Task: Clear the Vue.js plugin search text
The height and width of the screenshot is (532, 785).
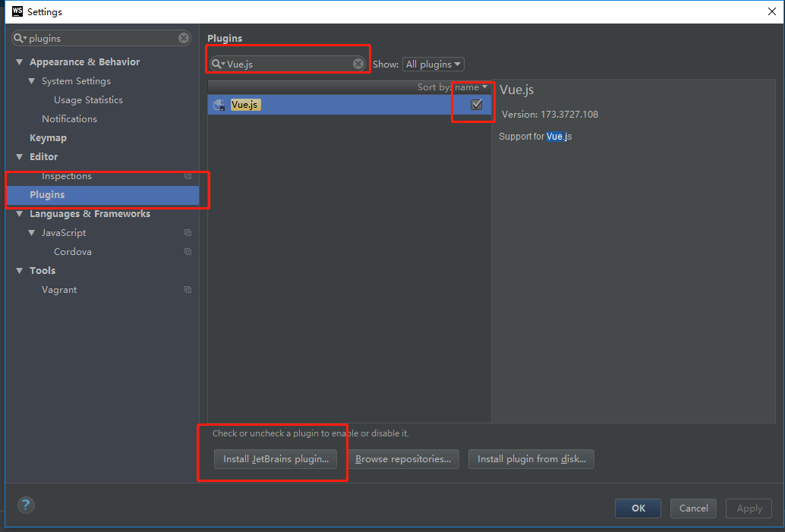Action: point(358,64)
